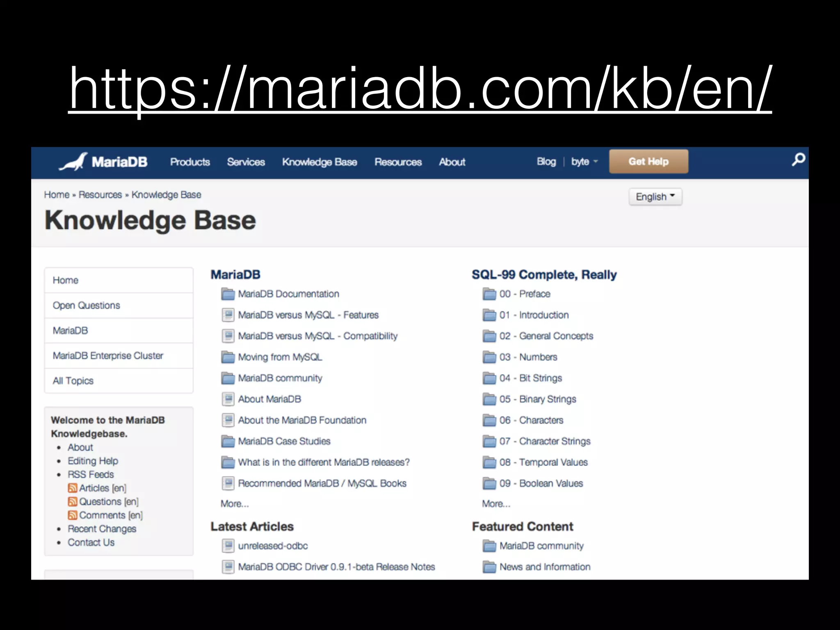Click folder icon beside 03 - Numbers
This screenshot has height=630, width=840.
point(489,357)
